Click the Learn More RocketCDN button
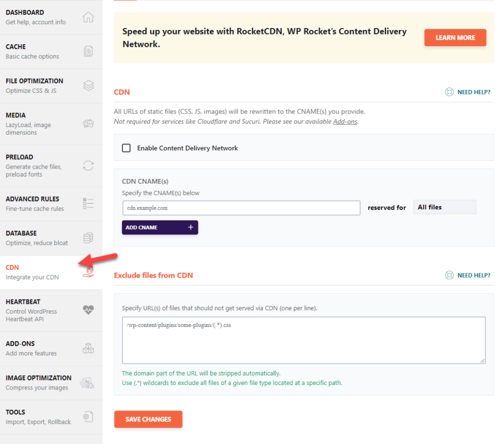 point(455,37)
